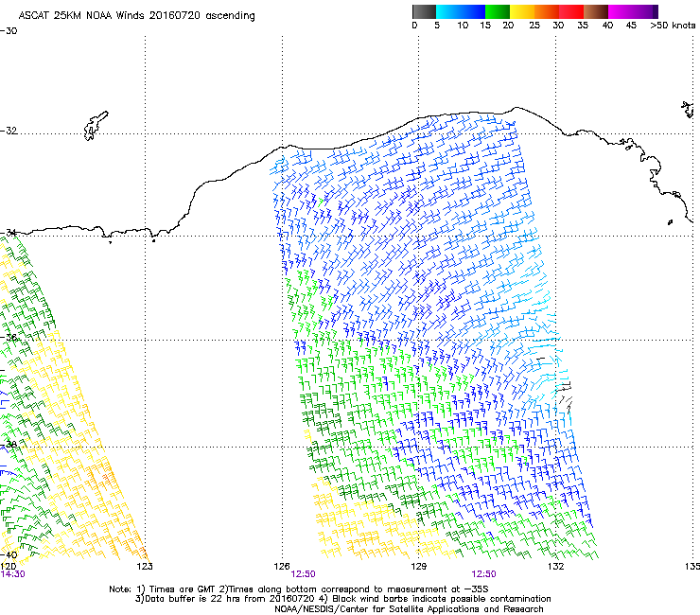The height and width of the screenshot is (615, 700).
Task: Click the NOAA/NESDIS Center for Satellite Applications credit
Action: [x=409, y=609]
